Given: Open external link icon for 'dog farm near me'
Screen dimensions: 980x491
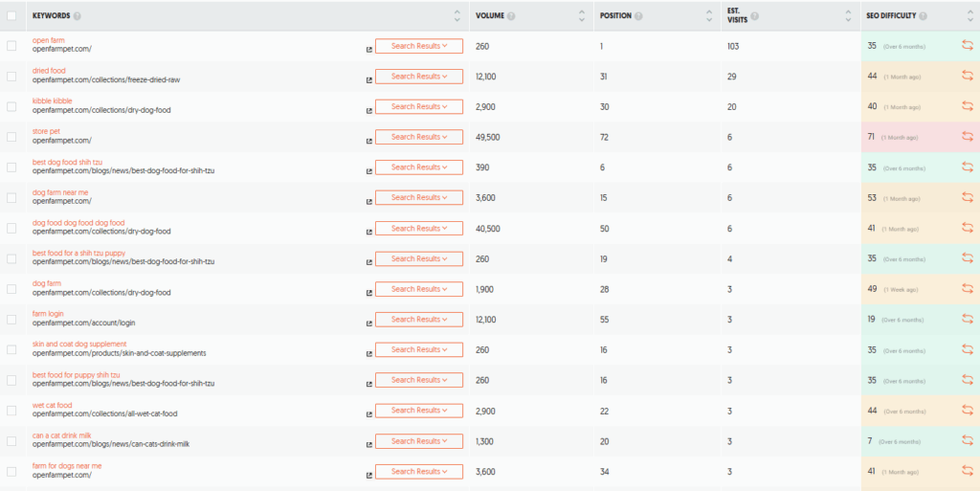Looking at the screenshot, I should 368,202.
